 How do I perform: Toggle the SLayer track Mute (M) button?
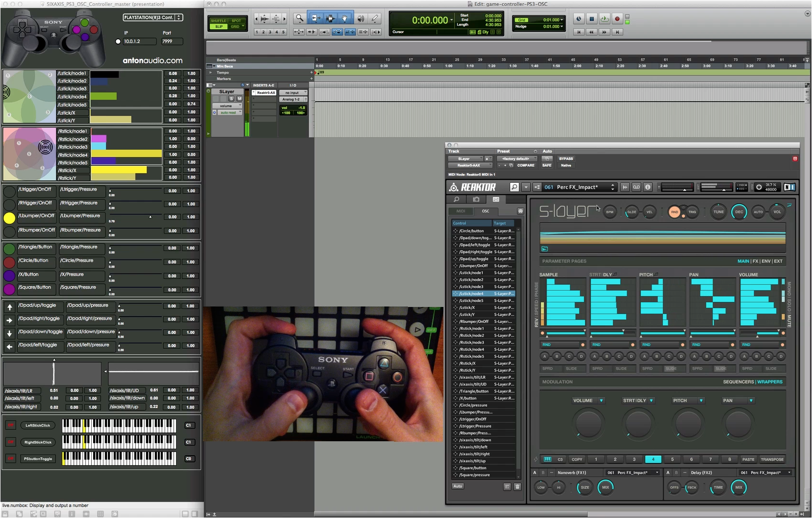[239, 98]
